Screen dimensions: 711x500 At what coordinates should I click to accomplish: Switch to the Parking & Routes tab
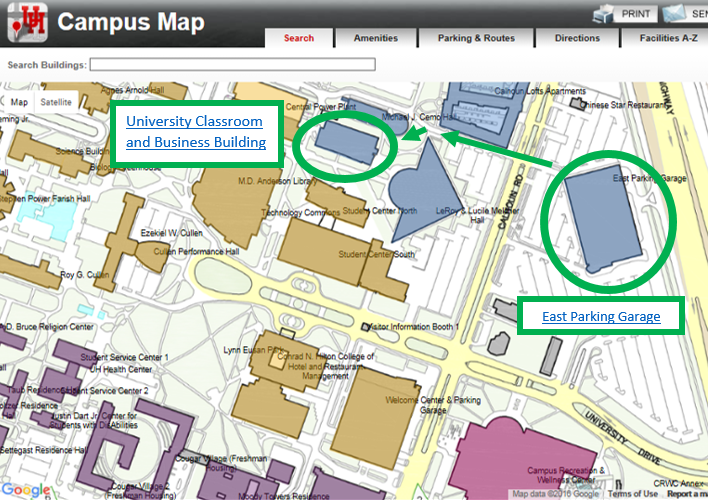click(x=476, y=39)
